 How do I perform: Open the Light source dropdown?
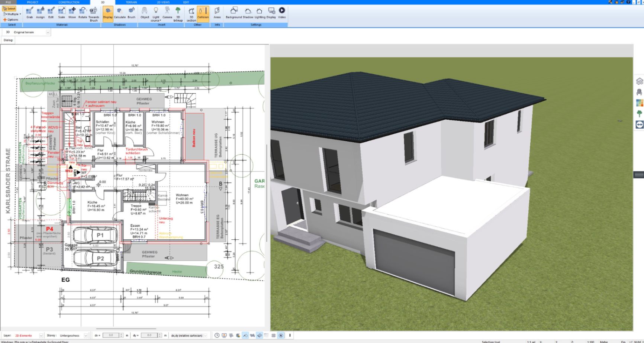(156, 14)
